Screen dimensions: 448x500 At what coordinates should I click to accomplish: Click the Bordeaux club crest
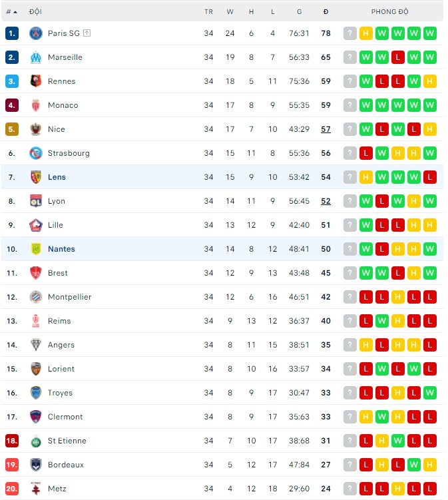(36, 465)
